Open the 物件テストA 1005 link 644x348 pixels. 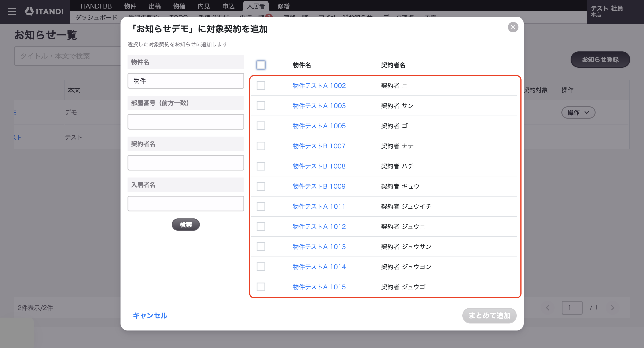pyautogui.click(x=319, y=126)
